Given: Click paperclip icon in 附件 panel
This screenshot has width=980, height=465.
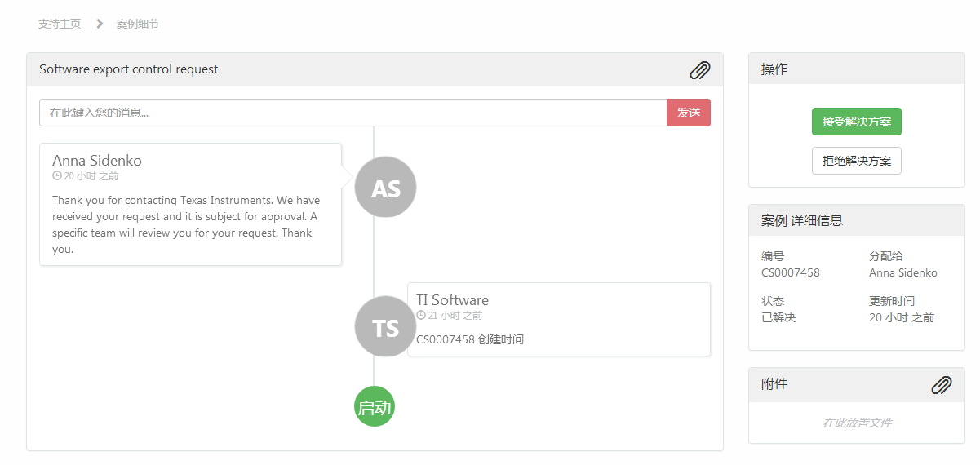Looking at the screenshot, I should [941, 384].
